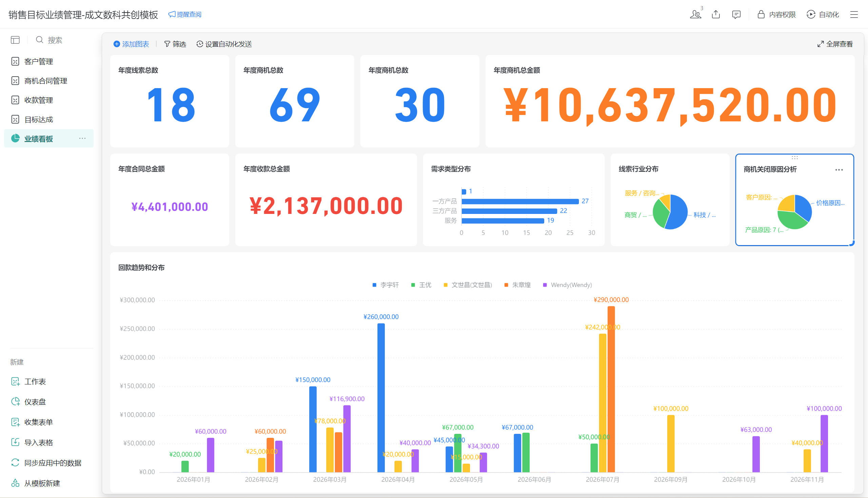Viewport: 868px width, 498px height.
Task: Toggle the sidebar layout icon
Action: (15, 40)
